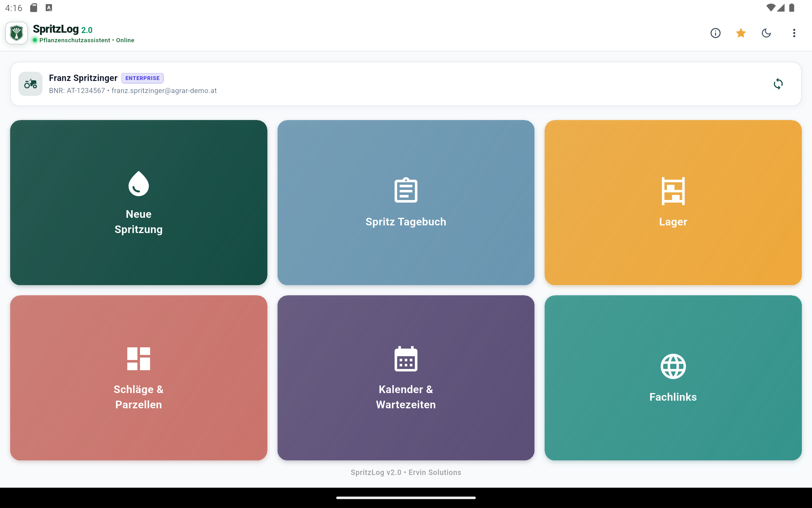Open the Neue Spritzung tile
Image resolution: width=812 pixels, height=508 pixels.
coord(139,203)
